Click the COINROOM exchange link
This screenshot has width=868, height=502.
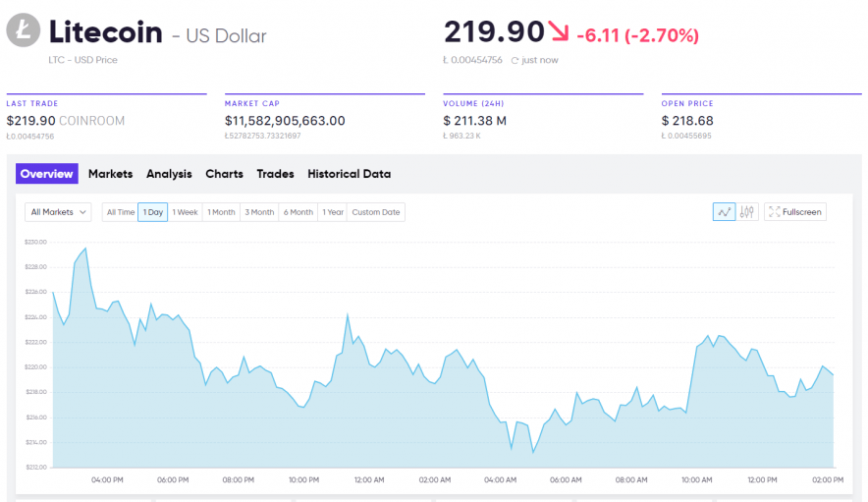pos(91,121)
